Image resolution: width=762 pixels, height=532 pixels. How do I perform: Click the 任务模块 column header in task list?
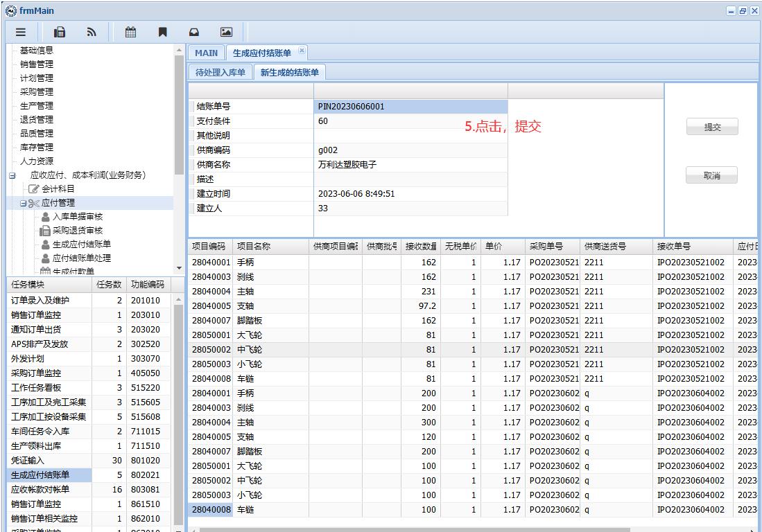click(49, 285)
